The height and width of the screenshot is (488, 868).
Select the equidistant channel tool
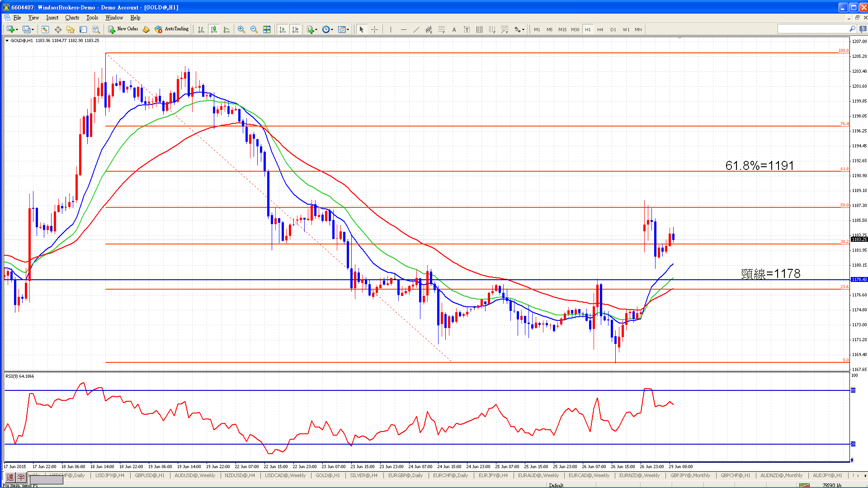(x=429, y=29)
